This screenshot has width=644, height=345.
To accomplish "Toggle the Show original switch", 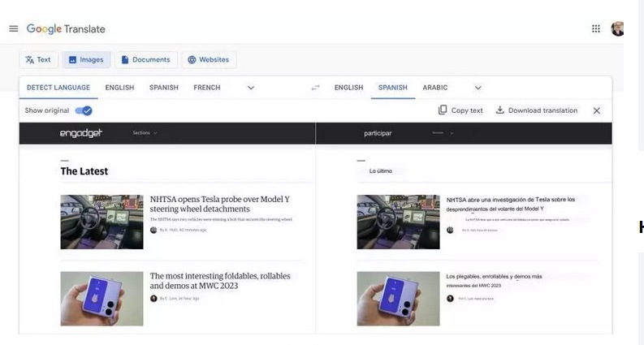I will [83, 111].
